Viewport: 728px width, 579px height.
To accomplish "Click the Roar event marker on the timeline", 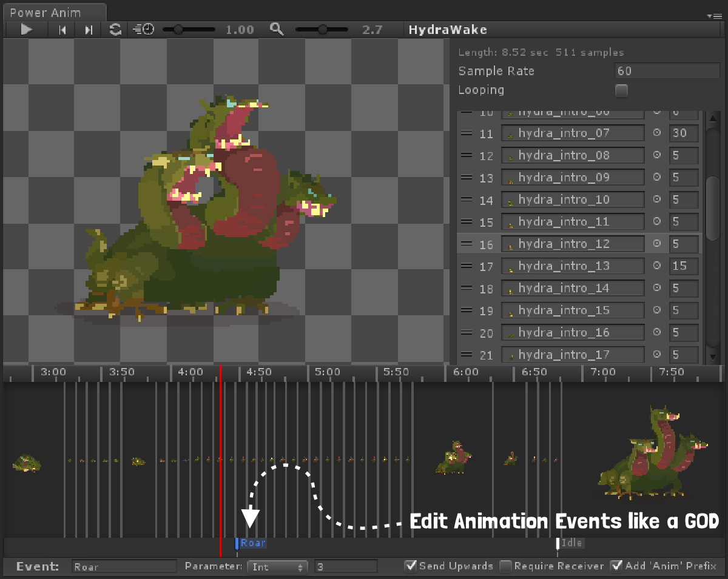I will click(x=251, y=543).
